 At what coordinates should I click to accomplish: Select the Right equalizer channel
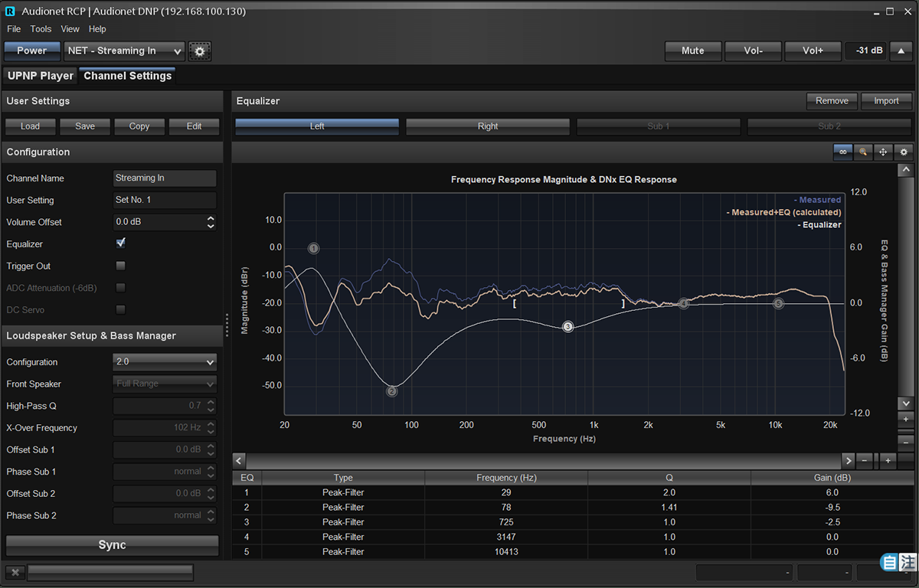point(488,126)
